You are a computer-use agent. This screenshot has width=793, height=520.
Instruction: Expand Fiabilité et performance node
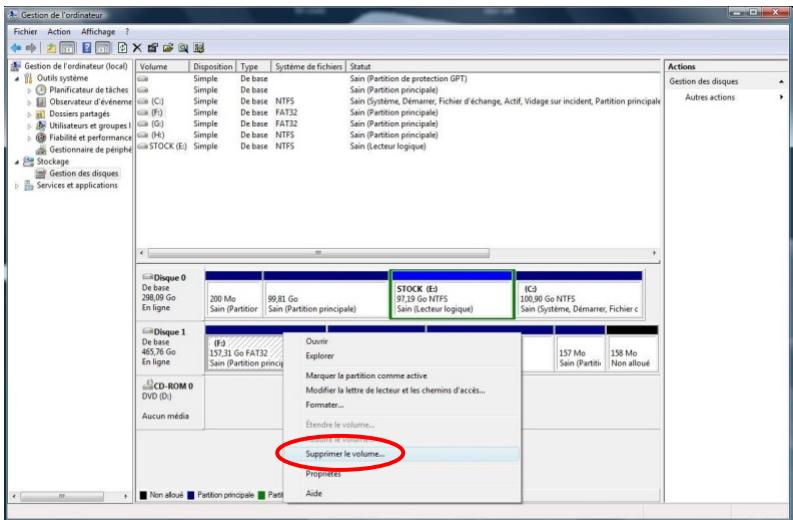click(29, 138)
